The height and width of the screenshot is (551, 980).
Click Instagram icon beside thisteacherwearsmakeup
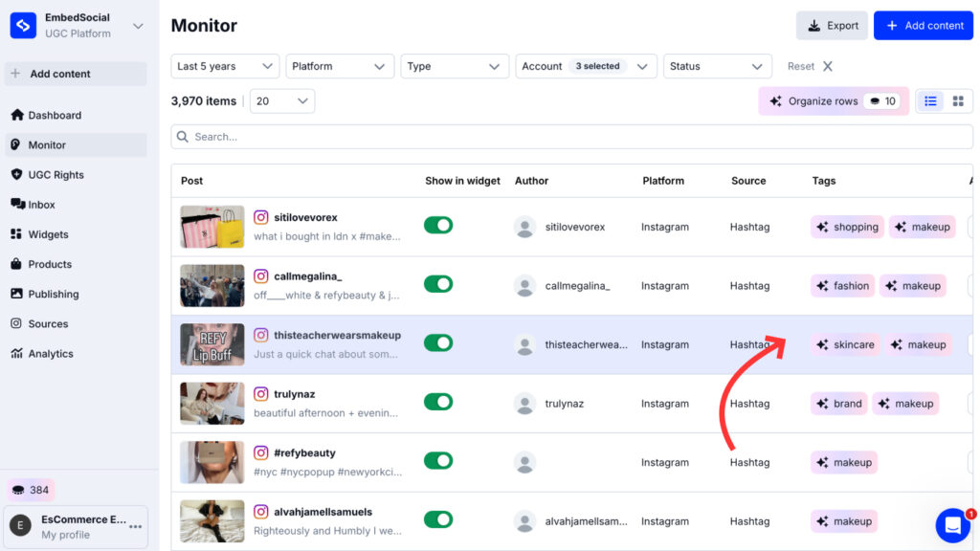click(261, 335)
